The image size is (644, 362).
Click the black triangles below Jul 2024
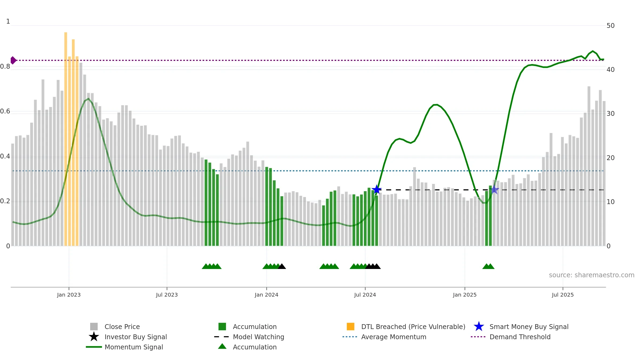pos(373,266)
